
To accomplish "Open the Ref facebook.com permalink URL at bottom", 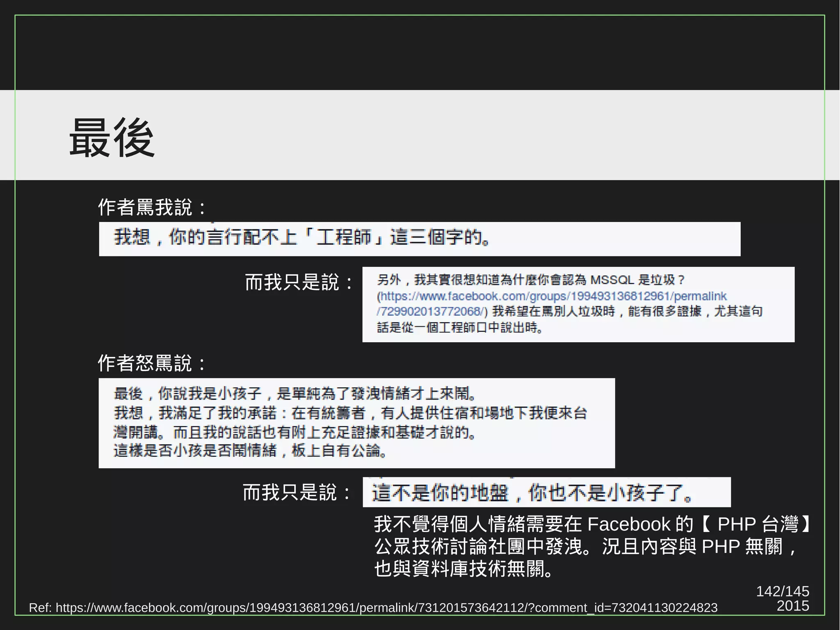I will [386, 608].
